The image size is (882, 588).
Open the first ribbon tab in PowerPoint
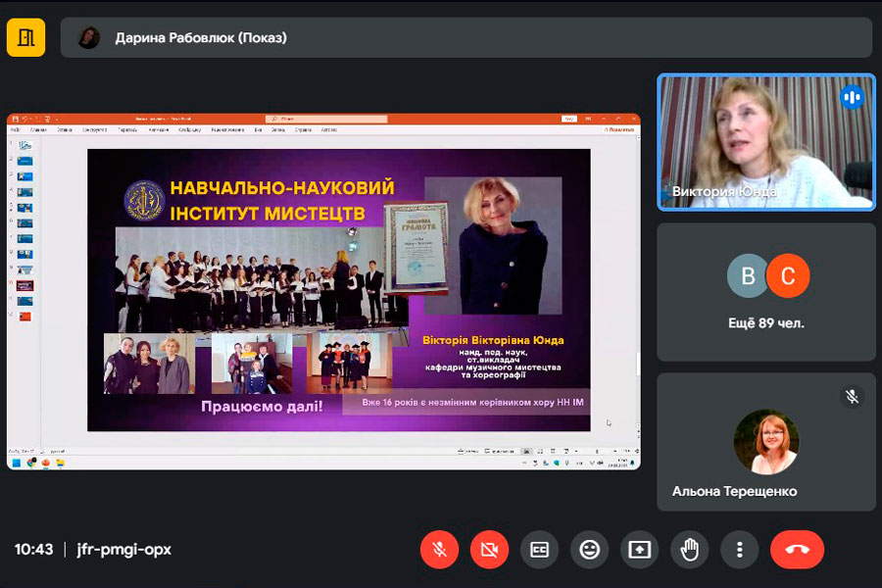[17, 129]
